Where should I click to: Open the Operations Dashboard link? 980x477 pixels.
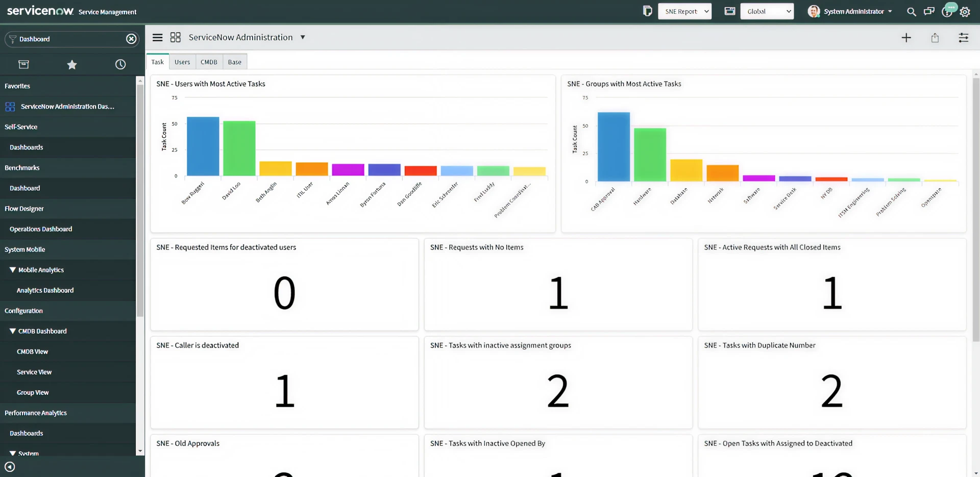point(41,229)
